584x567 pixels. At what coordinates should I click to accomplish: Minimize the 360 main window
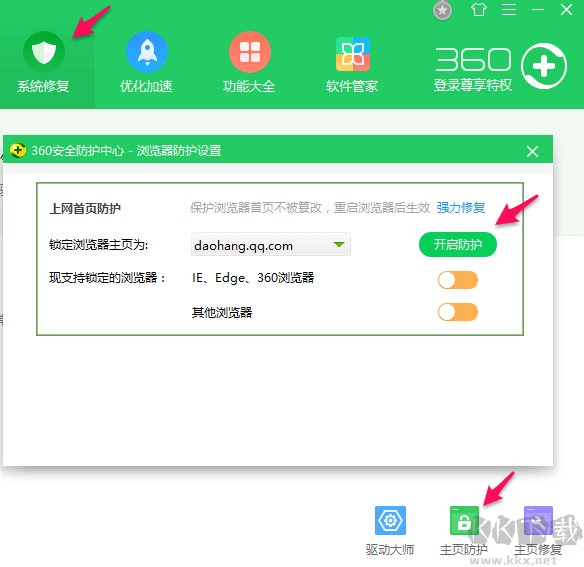538,10
